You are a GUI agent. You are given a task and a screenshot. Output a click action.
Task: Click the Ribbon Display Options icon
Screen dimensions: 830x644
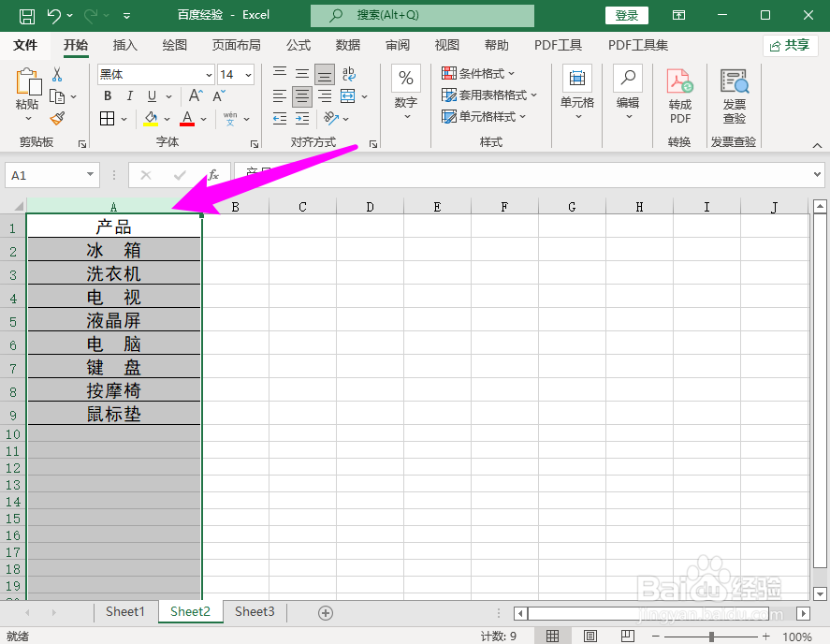[679, 15]
